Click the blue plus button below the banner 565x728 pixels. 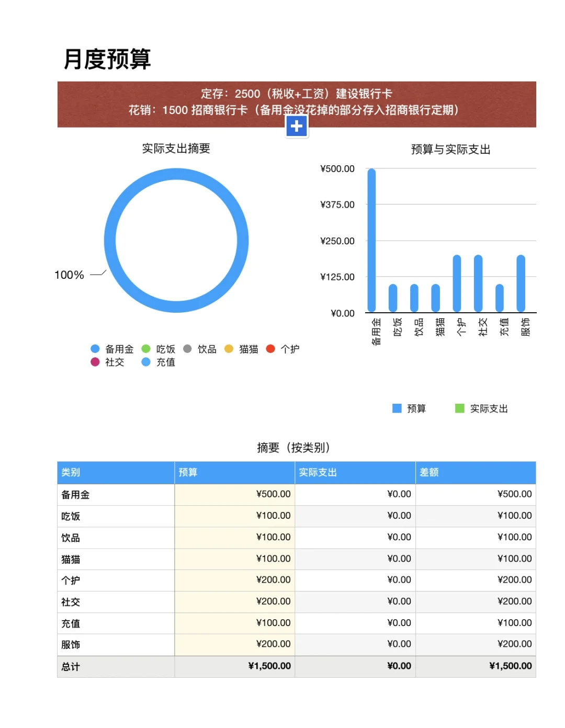click(x=297, y=126)
